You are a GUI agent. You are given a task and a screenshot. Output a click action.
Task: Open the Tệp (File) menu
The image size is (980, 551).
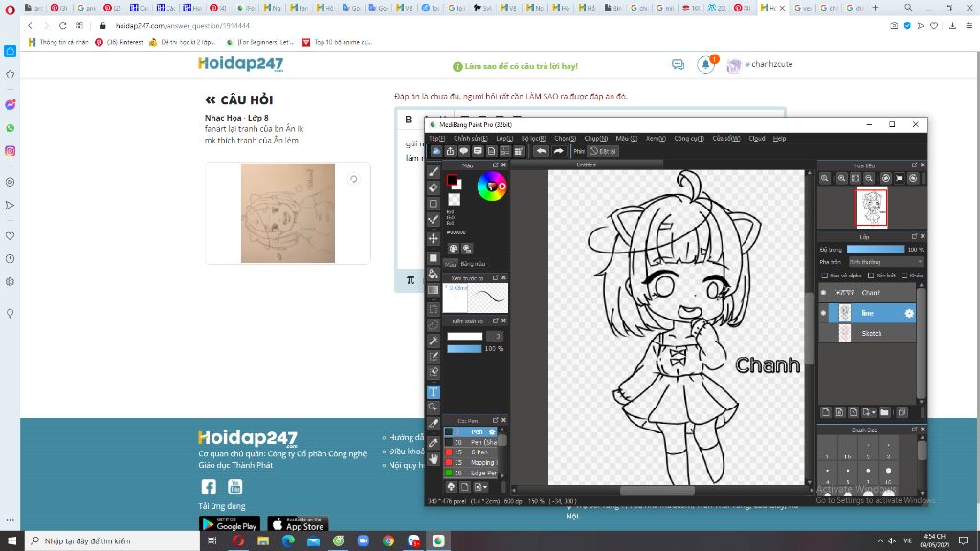coord(436,138)
